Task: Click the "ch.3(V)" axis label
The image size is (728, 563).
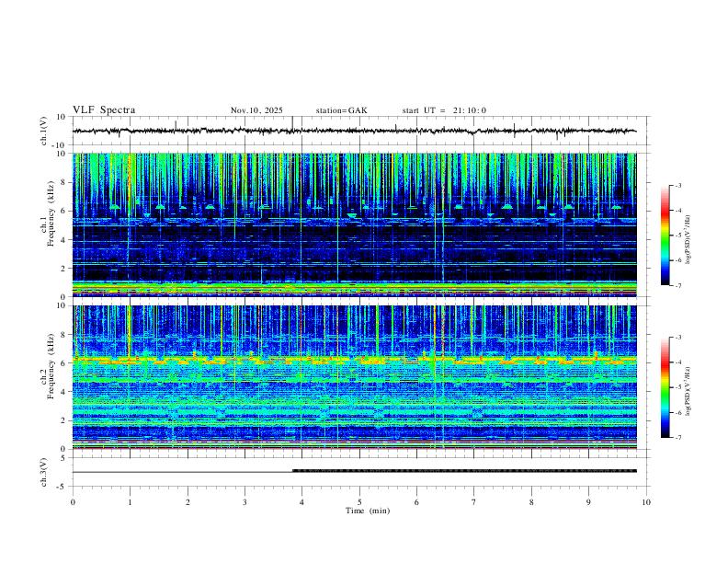Action: coord(43,472)
